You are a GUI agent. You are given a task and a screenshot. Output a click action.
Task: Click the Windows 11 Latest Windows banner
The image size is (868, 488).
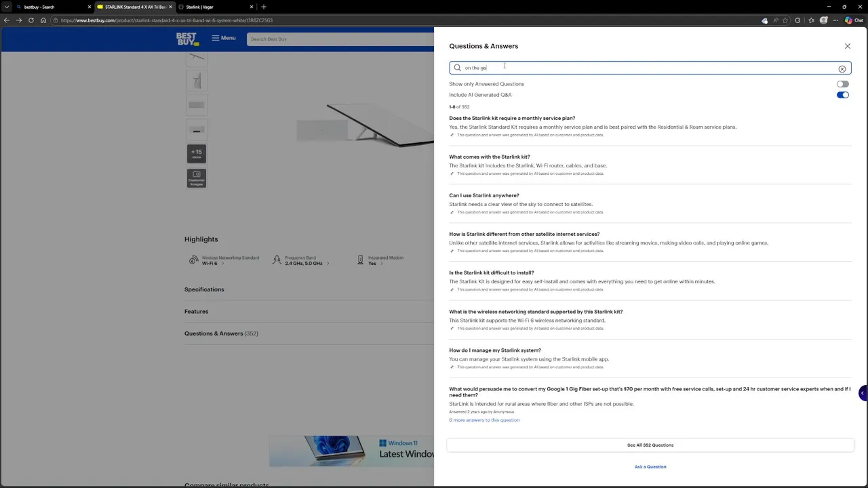pos(351,451)
